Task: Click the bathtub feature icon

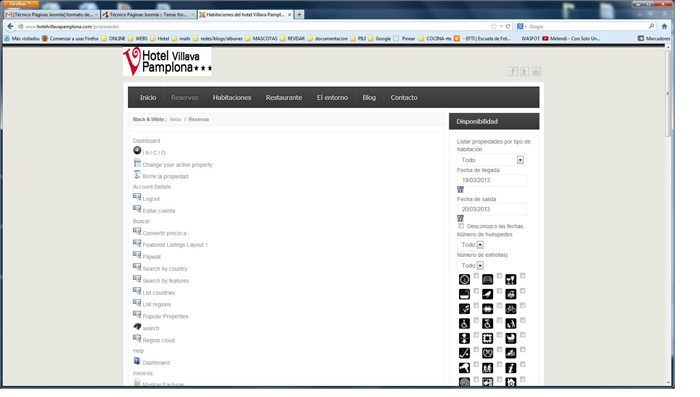Action: coord(464,294)
